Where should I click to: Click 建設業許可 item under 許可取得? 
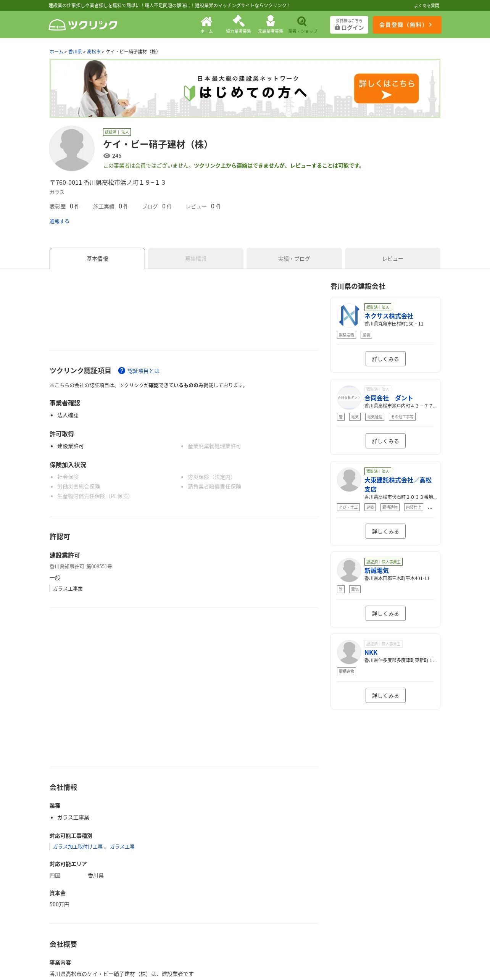[x=71, y=446]
